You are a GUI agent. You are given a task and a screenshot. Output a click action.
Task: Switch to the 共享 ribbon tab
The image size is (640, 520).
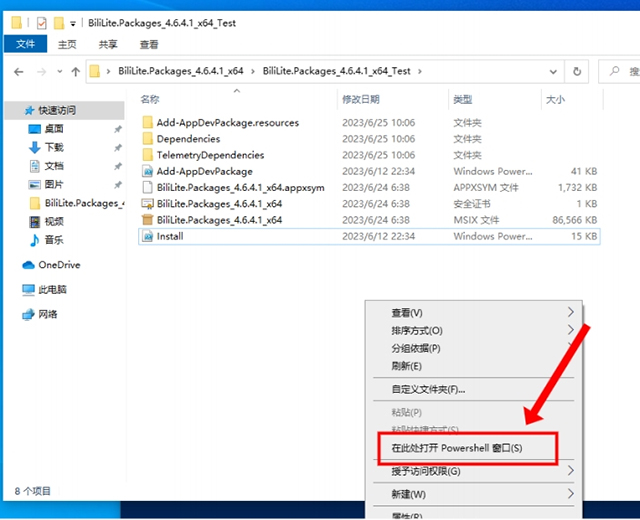click(x=108, y=44)
